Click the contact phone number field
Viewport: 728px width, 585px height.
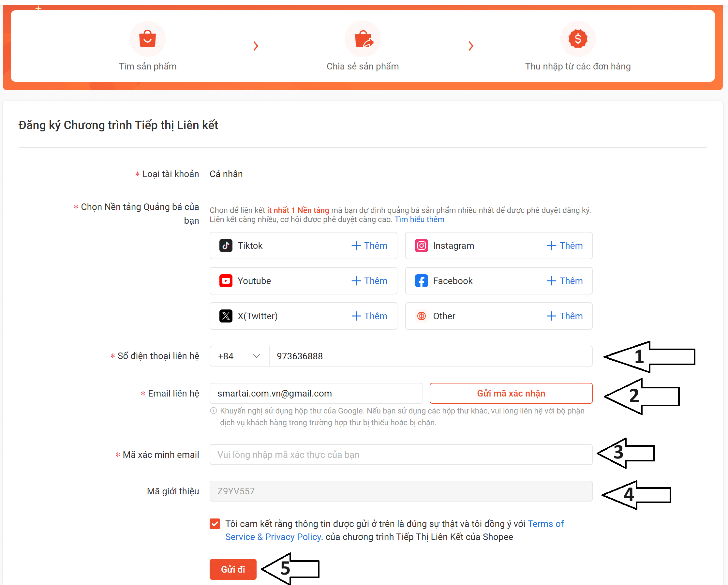(431, 356)
